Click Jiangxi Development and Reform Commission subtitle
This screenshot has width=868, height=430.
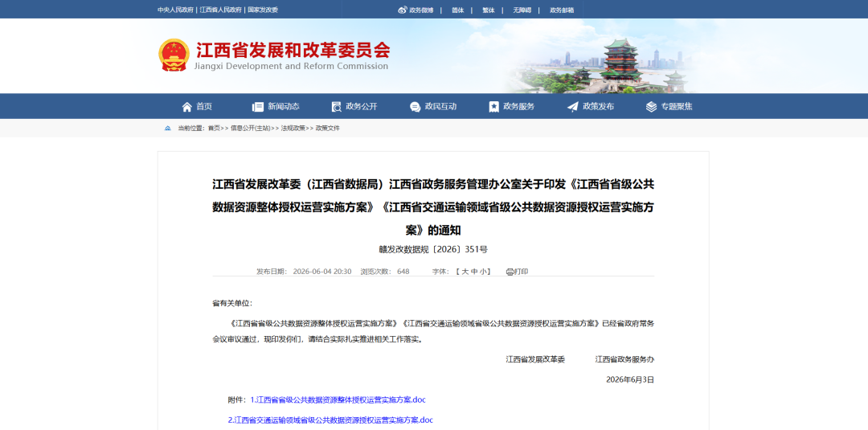click(291, 67)
